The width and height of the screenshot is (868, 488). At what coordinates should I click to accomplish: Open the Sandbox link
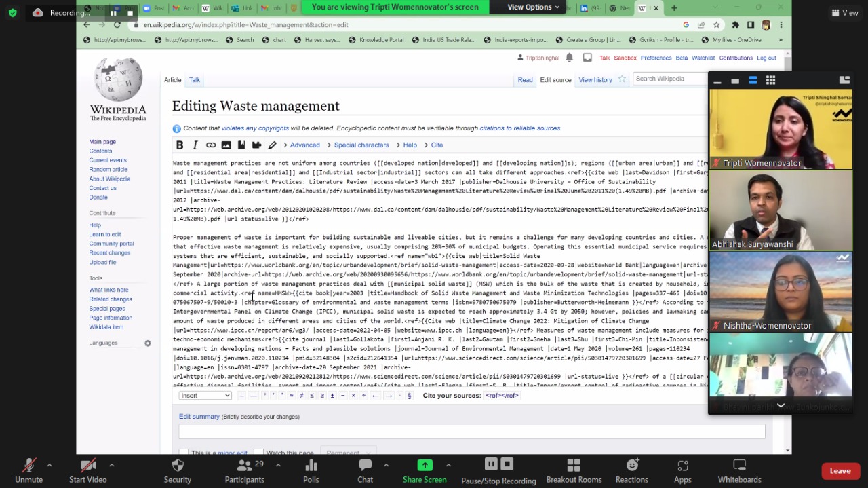pyautogui.click(x=625, y=58)
